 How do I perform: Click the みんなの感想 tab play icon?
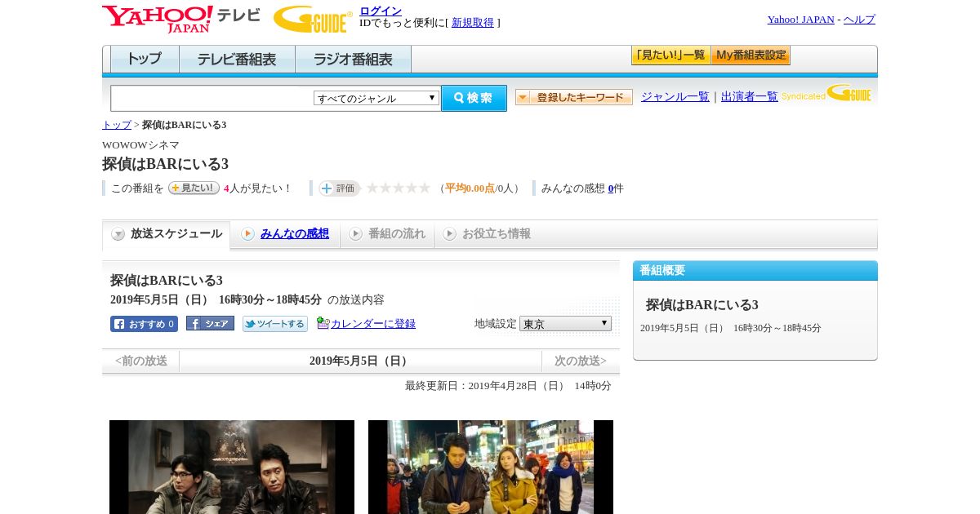[x=247, y=234]
